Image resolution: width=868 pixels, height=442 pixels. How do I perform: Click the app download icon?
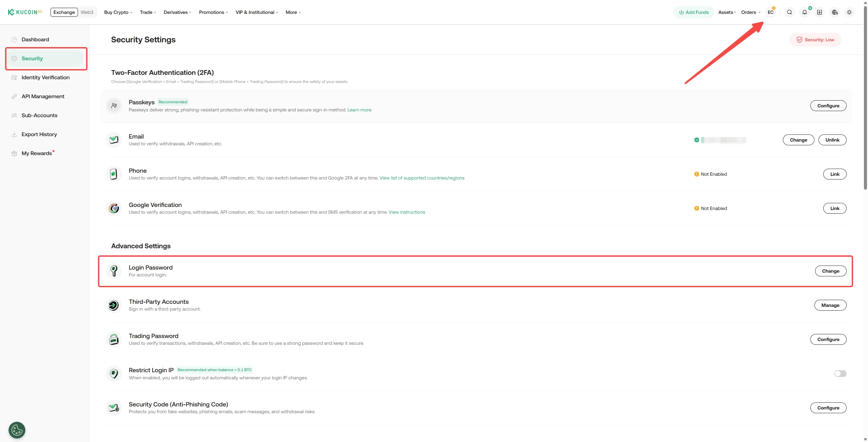819,12
